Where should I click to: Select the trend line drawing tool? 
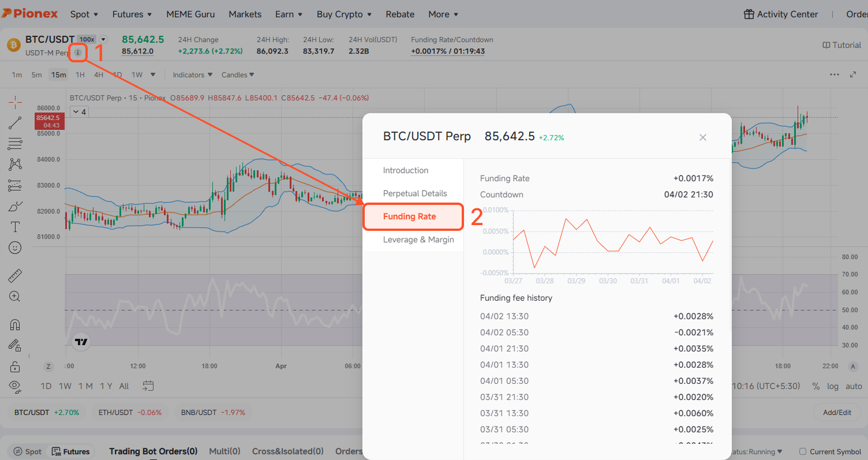click(15, 122)
